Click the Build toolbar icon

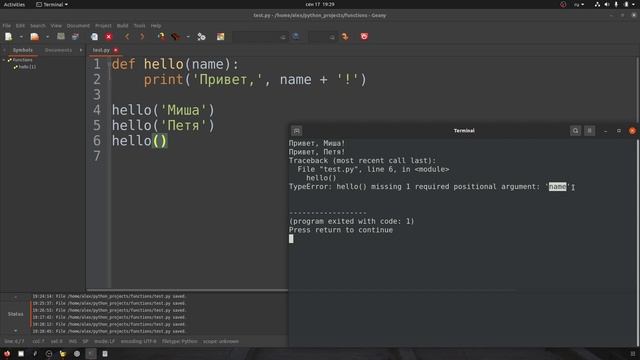(176, 37)
